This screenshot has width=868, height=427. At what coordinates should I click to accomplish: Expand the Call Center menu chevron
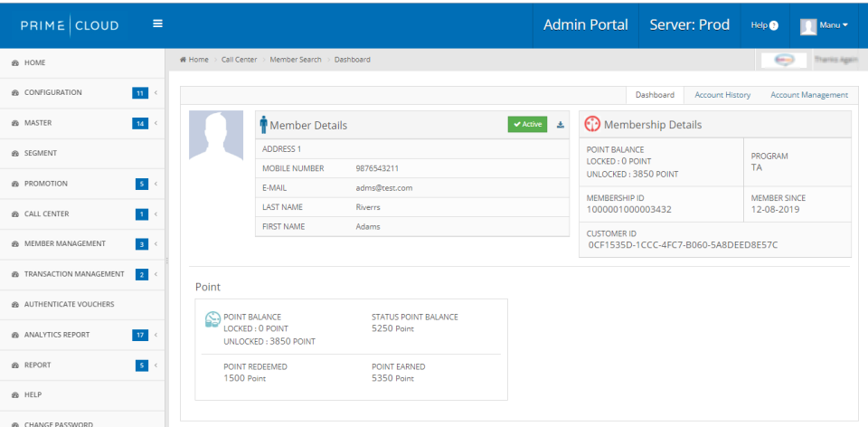click(x=156, y=213)
